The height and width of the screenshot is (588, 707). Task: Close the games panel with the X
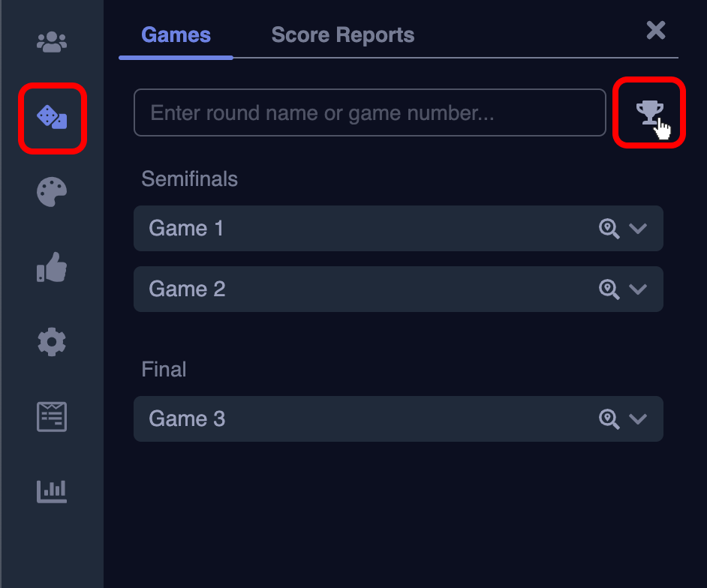coord(656,30)
